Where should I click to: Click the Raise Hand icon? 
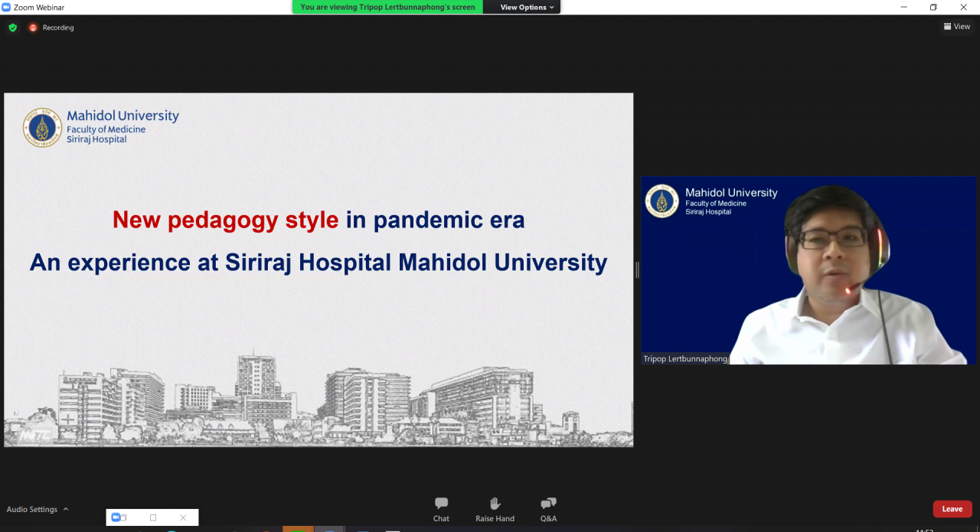click(495, 509)
